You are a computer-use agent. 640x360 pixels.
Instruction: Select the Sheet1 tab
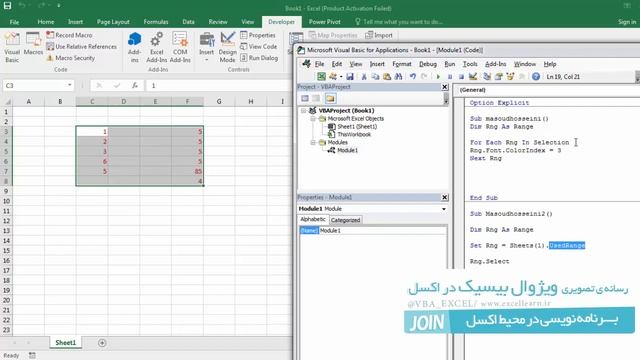[x=66, y=343]
